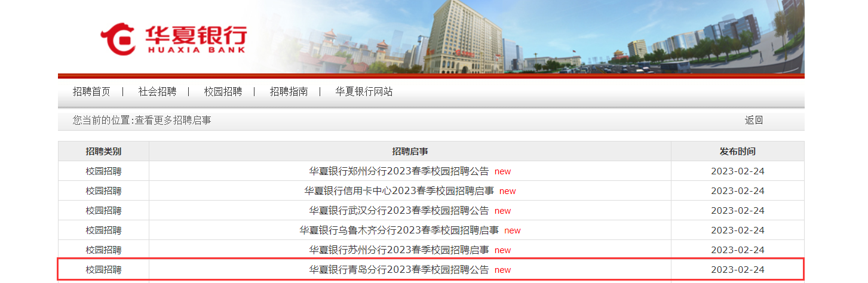
Task: Click the 发布时间 column header
Action: (x=737, y=152)
